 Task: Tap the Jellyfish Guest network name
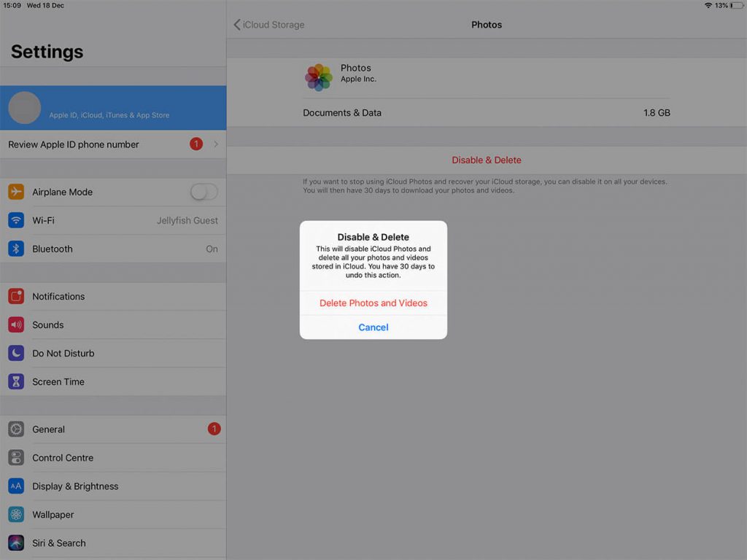pyautogui.click(x=187, y=220)
